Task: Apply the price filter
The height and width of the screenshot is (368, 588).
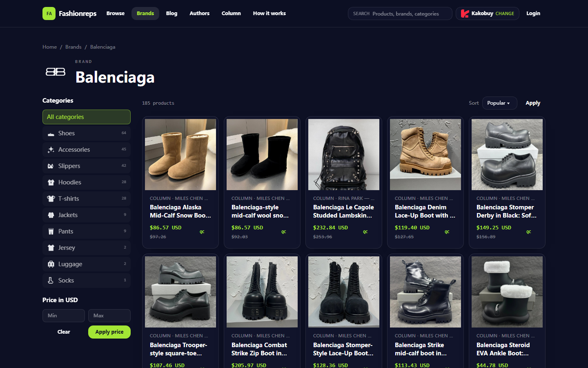Action: click(x=109, y=332)
